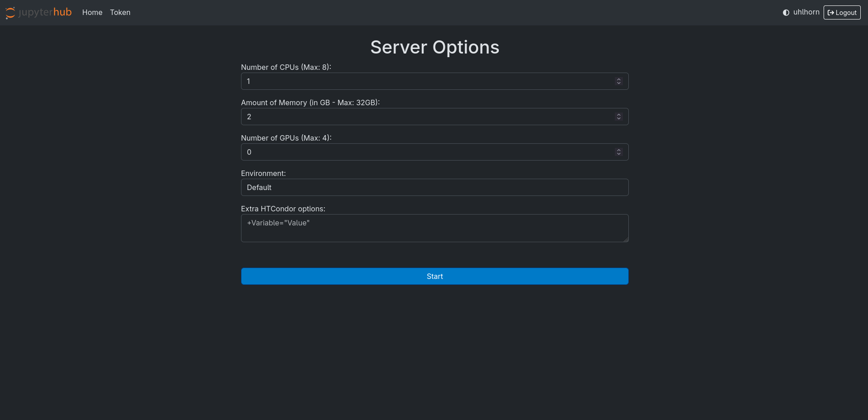Click the up arrow on CPUs stepper
The height and width of the screenshot is (420, 868).
(619, 79)
